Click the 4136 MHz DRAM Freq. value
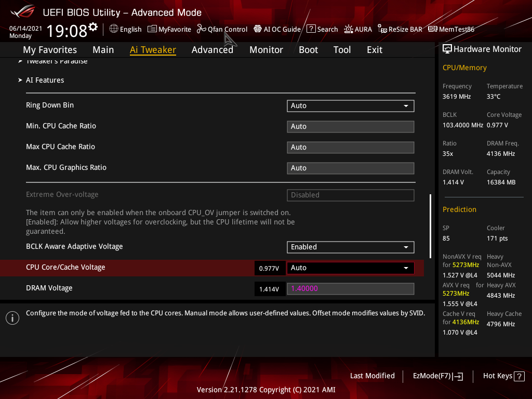Viewport: 532px width, 399px height. (501, 154)
